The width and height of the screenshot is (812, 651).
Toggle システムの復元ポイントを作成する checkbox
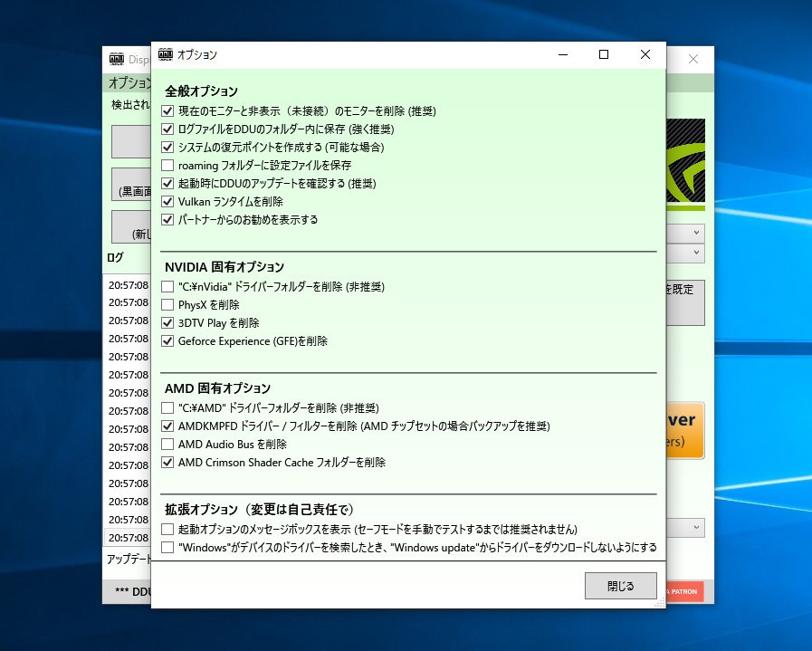point(167,147)
